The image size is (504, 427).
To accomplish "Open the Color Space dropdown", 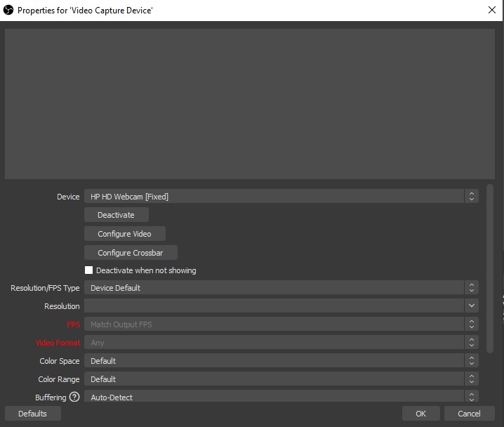I will (x=281, y=361).
